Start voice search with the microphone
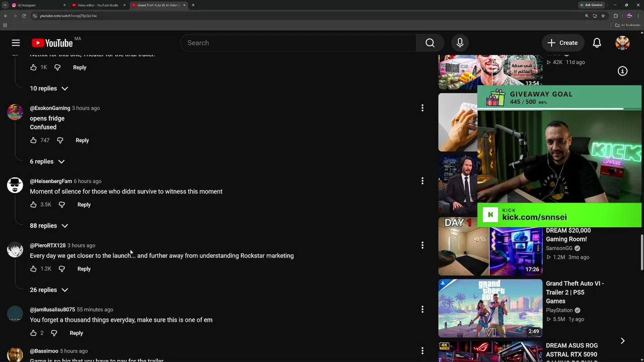The width and height of the screenshot is (644, 362). click(x=460, y=43)
